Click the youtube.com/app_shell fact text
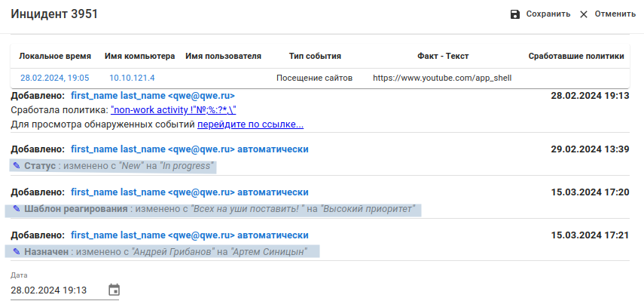 click(x=442, y=78)
